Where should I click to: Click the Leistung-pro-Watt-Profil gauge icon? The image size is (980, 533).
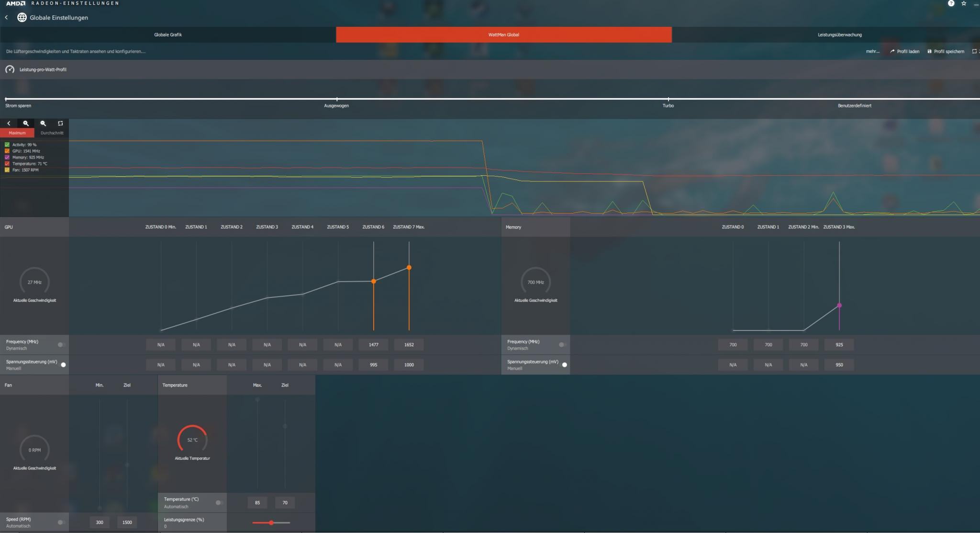10,69
